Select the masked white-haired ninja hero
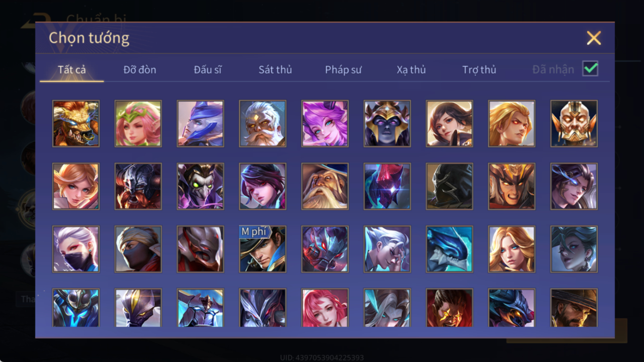644x362 pixels. point(76,249)
